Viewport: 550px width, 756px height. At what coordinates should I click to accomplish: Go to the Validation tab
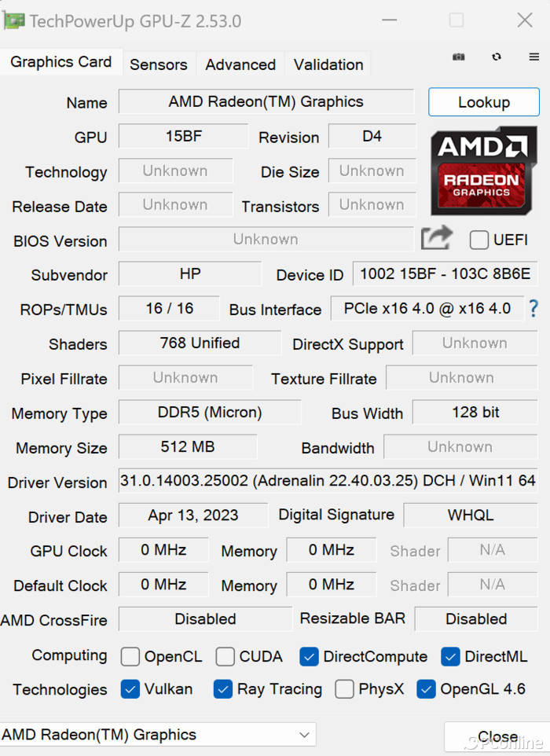click(328, 64)
